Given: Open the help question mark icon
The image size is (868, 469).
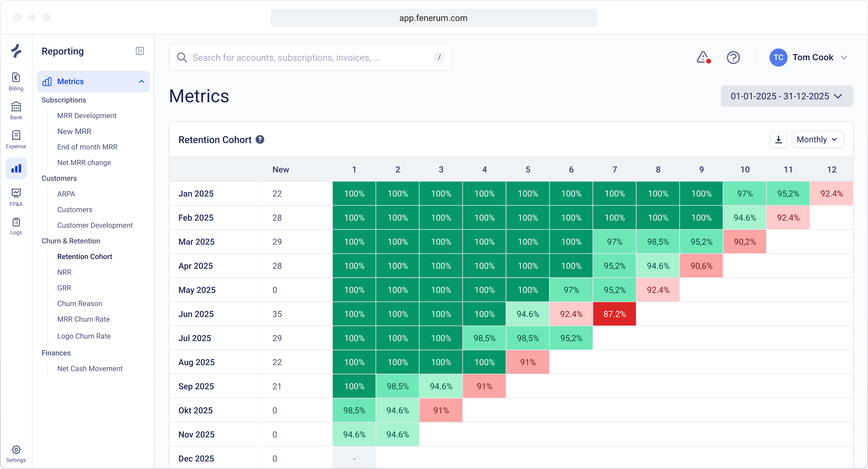Looking at the screenshot, I should [x=733, y=57].
